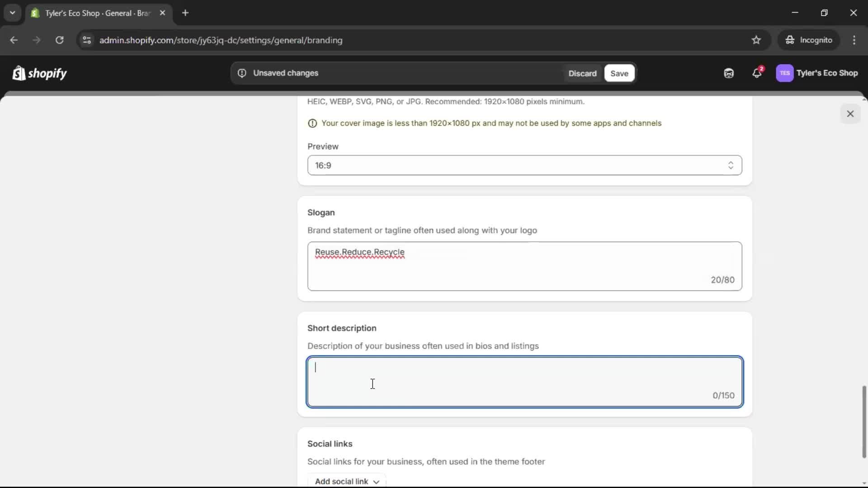868x488 pixels.
Task: Save the branding changes
Action: [x=619, y=73]
